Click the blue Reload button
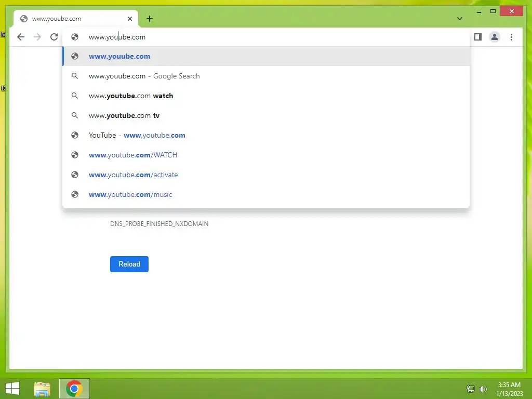The image size is (532, 399). point(129,264)
